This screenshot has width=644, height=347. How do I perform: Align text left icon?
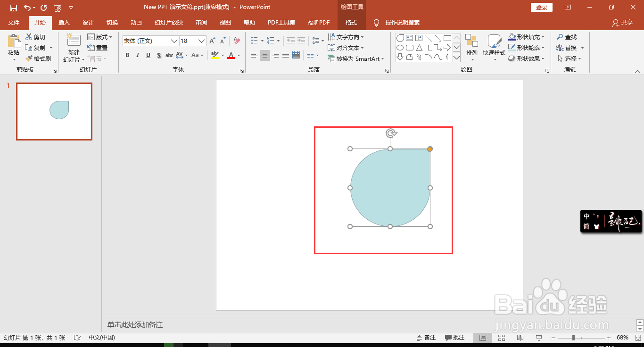pos(255,56)
